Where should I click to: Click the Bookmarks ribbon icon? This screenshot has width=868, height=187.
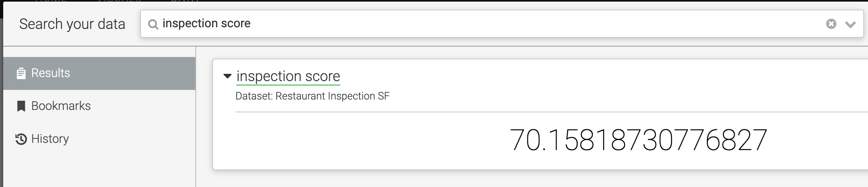click(x=21, y=106)
